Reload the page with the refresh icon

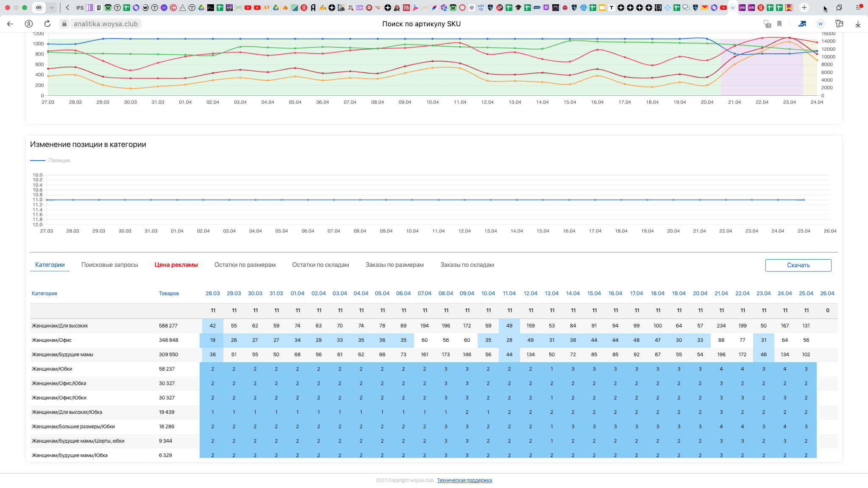click(47, 24)
